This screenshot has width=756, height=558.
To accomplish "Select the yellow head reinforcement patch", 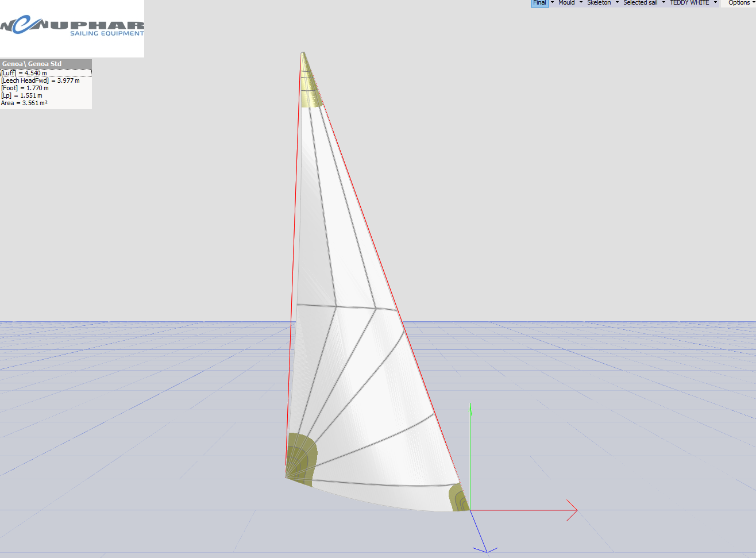I will tap(310, 92).
